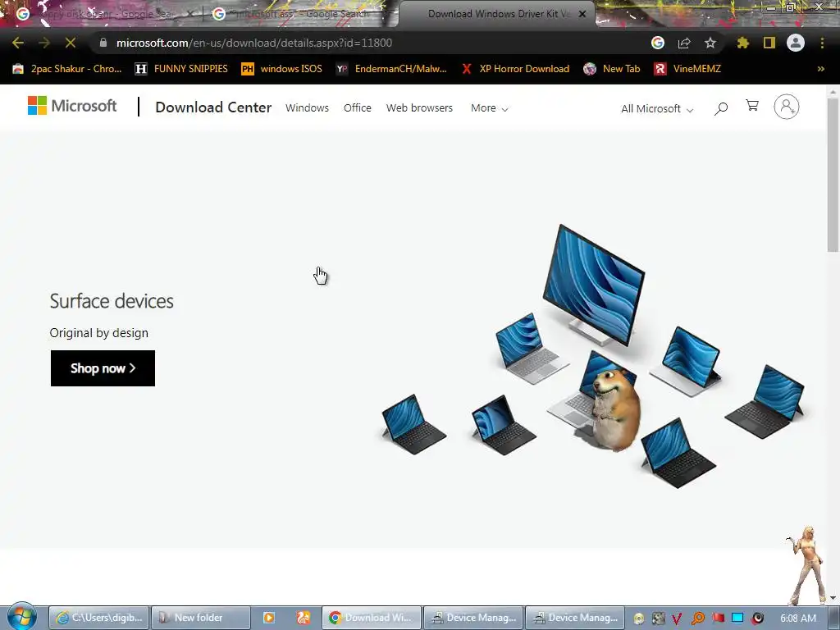The image size is (840, 630).
Task: Click the disc icon in system tray
Action: [x=638, y=619]
